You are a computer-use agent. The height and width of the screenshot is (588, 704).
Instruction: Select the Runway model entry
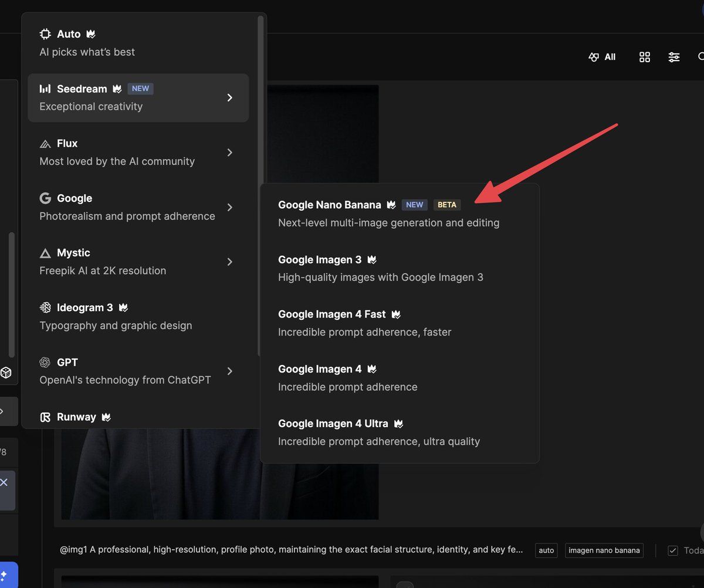(138, 417)
